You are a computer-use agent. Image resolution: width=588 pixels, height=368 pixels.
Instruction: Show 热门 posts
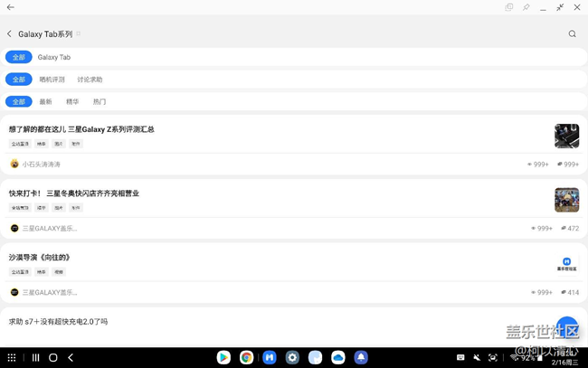[100, 102]
